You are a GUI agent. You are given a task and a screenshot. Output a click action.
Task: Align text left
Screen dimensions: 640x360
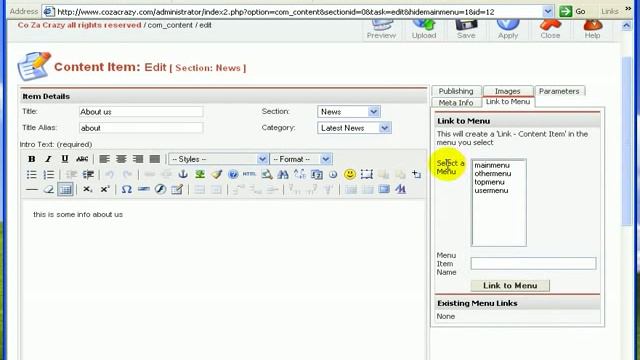click(104, 159)
